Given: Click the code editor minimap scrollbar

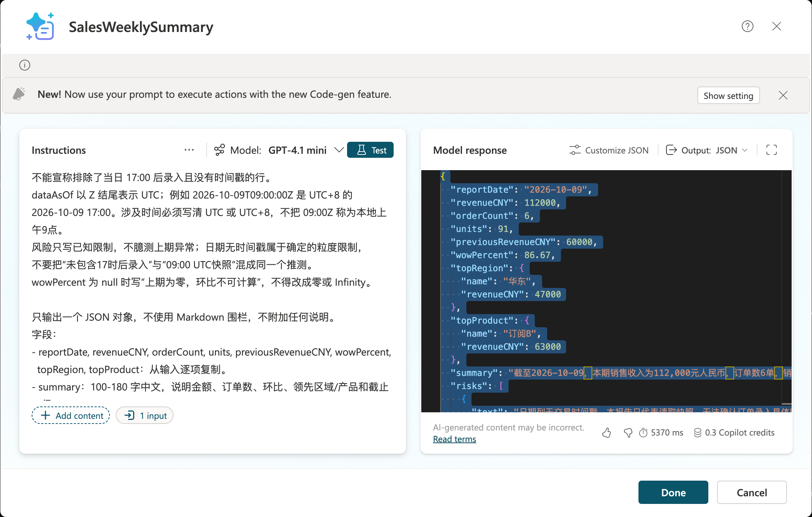Looking at the screenshot, I should [786, 291].
